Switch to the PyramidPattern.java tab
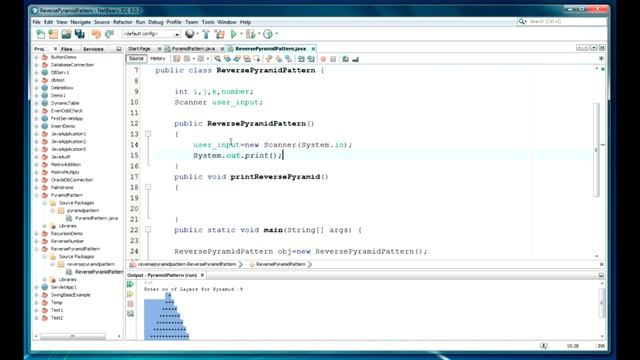The width and height of the screenshot is (640, 360). tap(193, 49)
